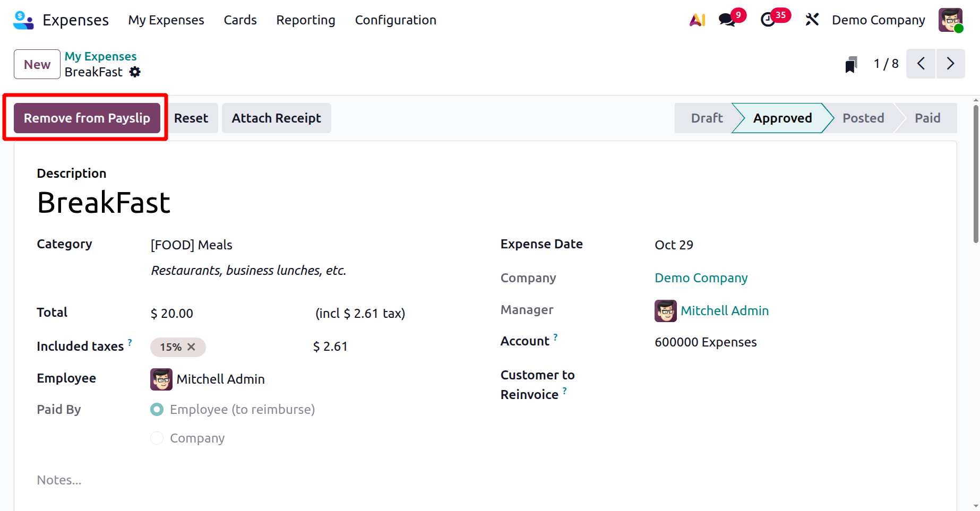Image resolution: width=980 pixels, height=511 pixels.
Task: Select Employee (to reimburse) radio option
Action: coord(157,410)
